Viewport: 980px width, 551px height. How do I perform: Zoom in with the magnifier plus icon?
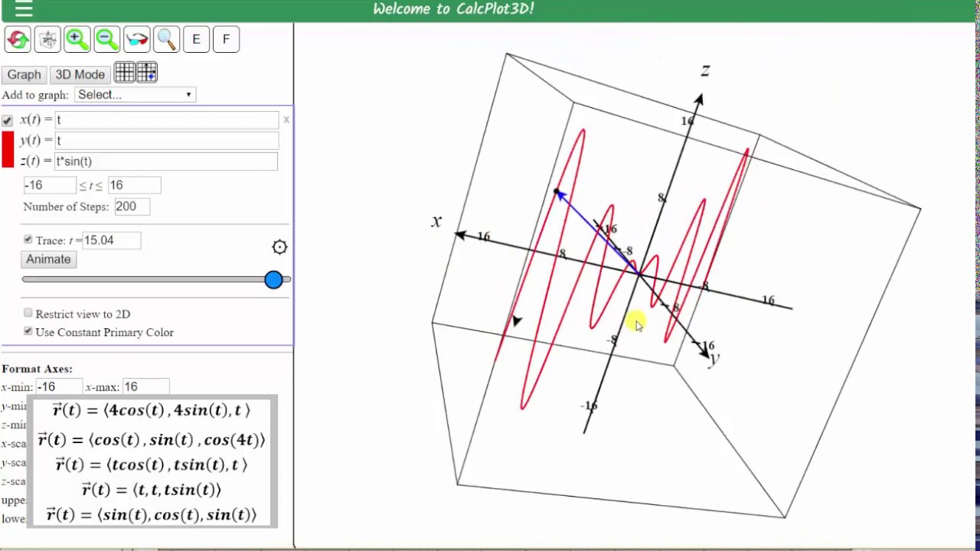pos(77,39)
